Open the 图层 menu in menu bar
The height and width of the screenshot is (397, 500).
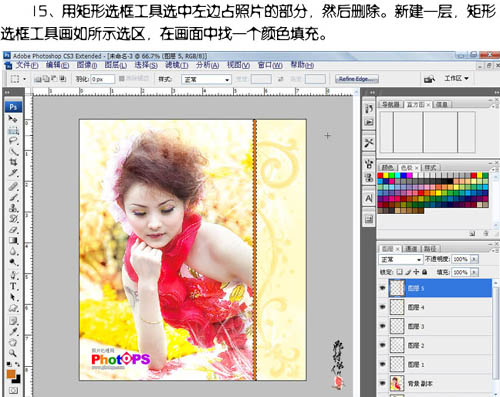coord(116,65)
